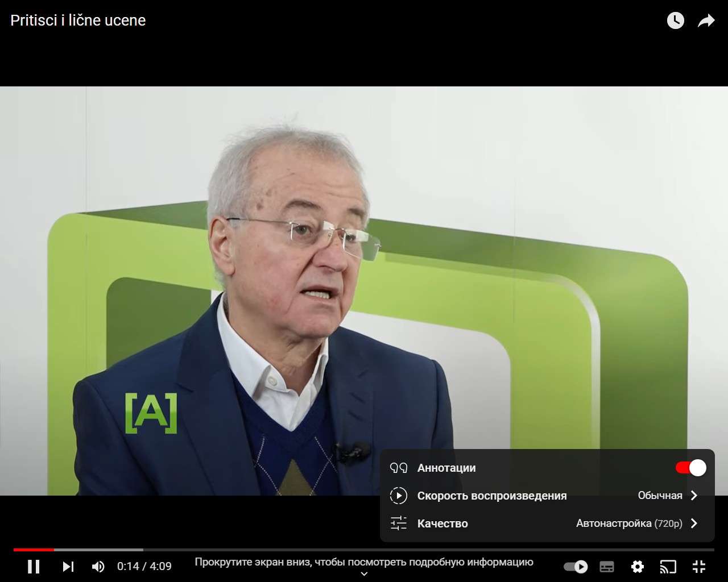Cast the video to a TV
This screenshot has height=582, width=728.
[668, 567]
